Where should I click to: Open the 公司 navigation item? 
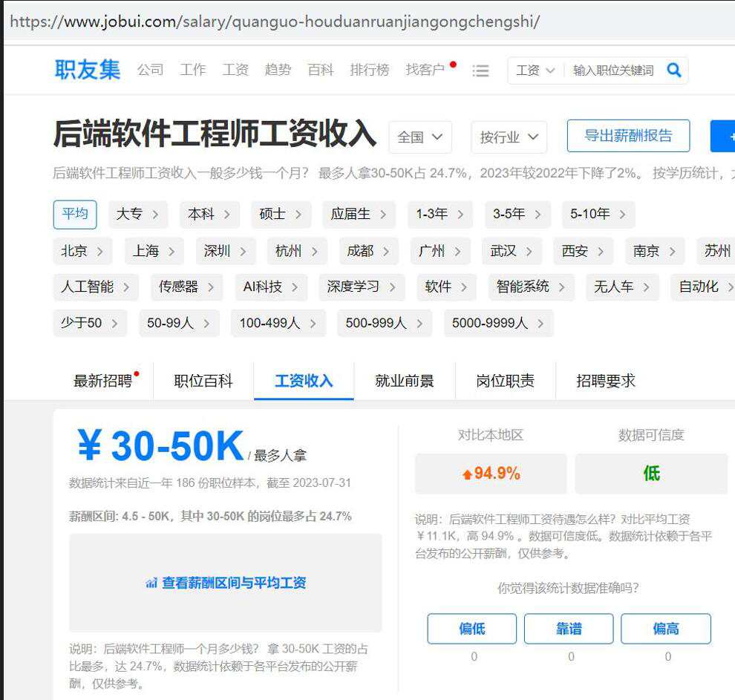coord(150,70)
